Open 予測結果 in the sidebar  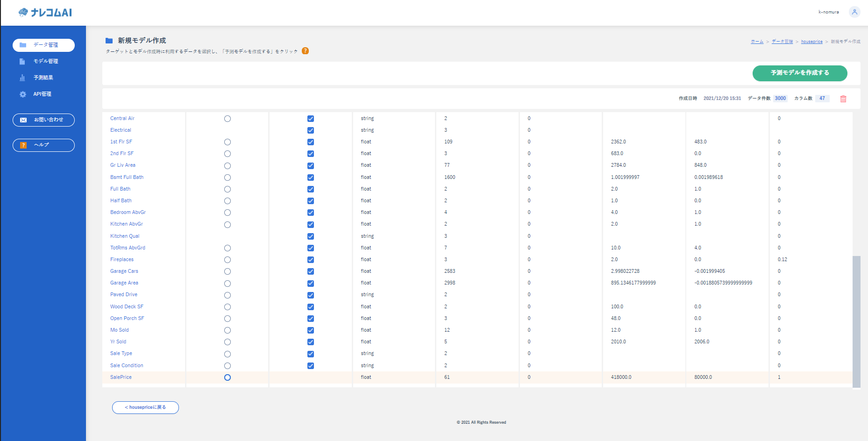(43, 78)
